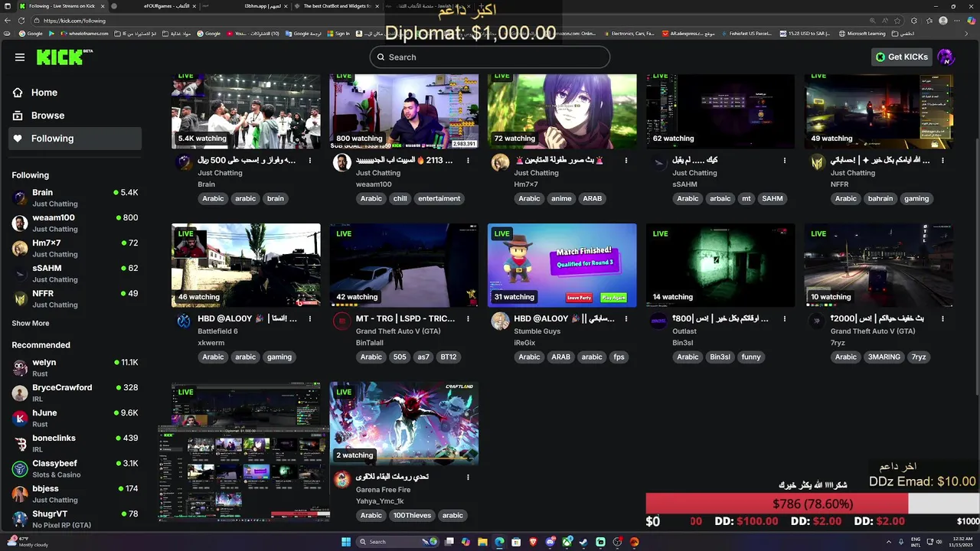The image size is (980, 551).
Task: Open Discord from the taskbar
Action: pyautogui.click(x=550, y=542)
